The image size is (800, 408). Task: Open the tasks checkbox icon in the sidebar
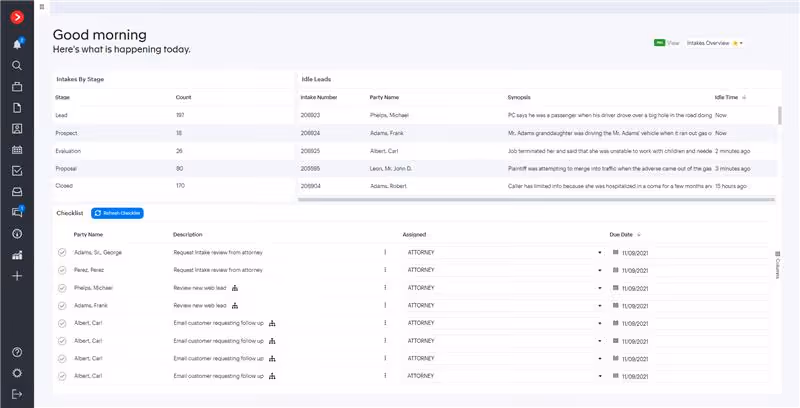[x=17, y=171]
